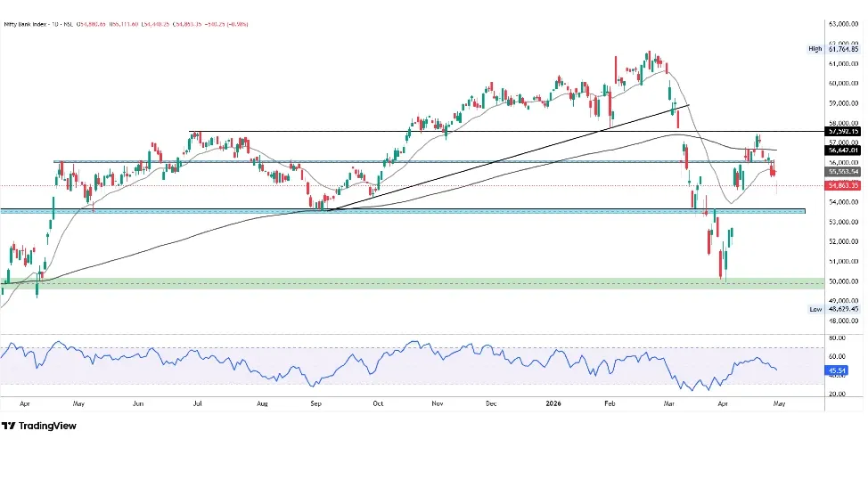Click the Aug label on time axis
868x488 pixels.
pos(262,403)
